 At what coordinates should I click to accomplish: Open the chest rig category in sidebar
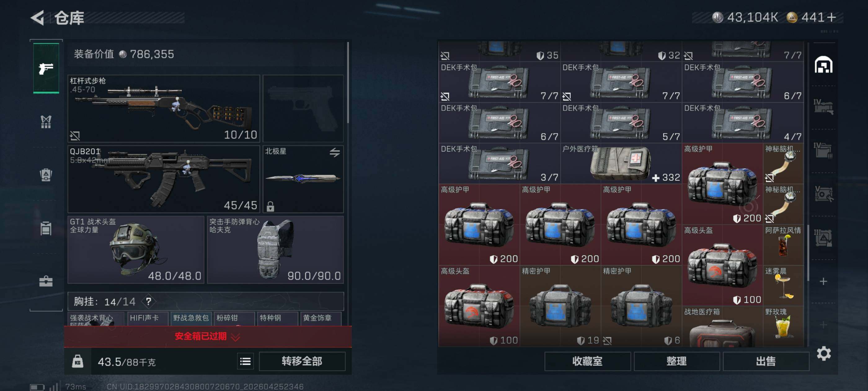click(46, 122)
